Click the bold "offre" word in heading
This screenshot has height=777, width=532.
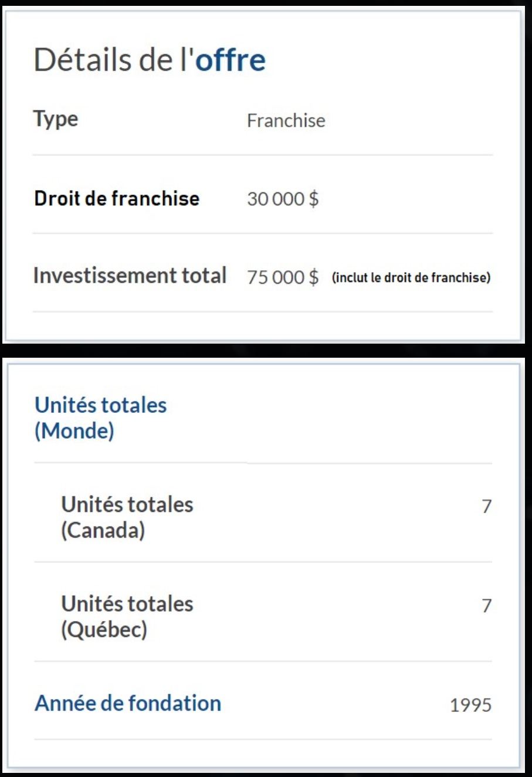[231, 60]
